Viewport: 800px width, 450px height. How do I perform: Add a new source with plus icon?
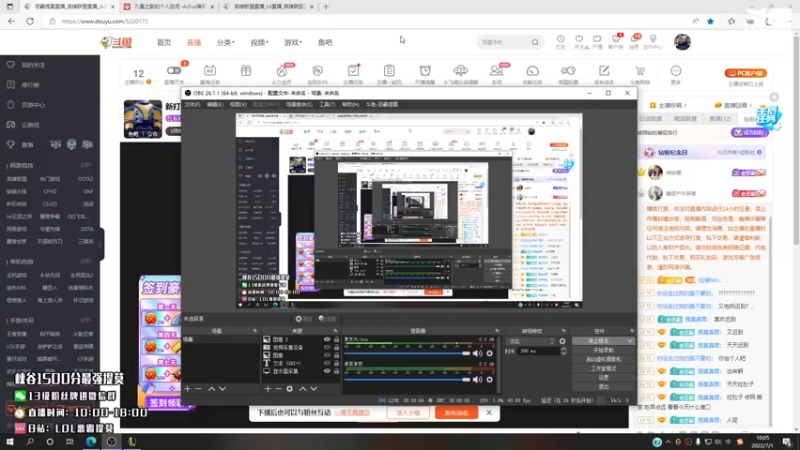(x=267, y=389)
